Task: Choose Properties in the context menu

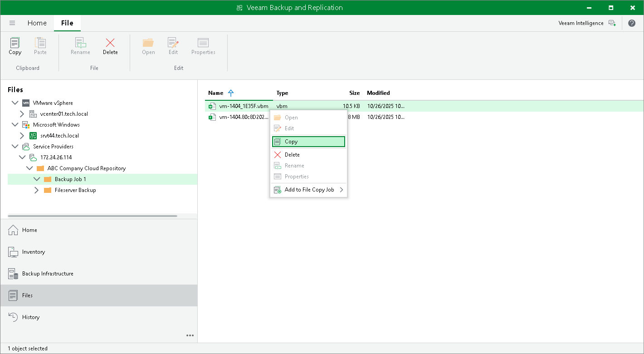Action: pyautogui.click(x=308, y=177)
